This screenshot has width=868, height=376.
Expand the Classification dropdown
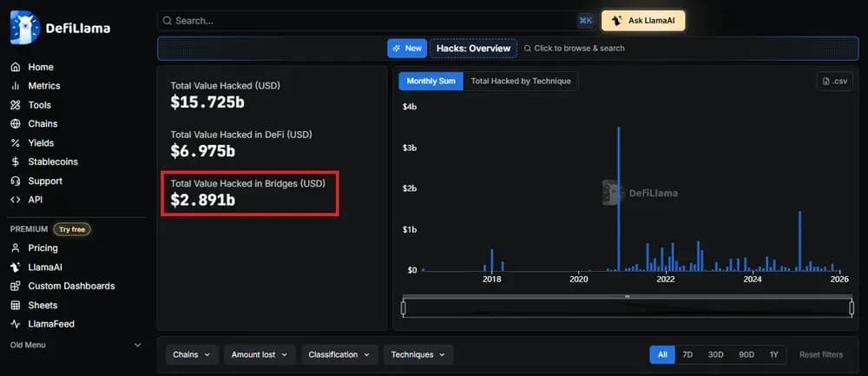click(339, 354)
